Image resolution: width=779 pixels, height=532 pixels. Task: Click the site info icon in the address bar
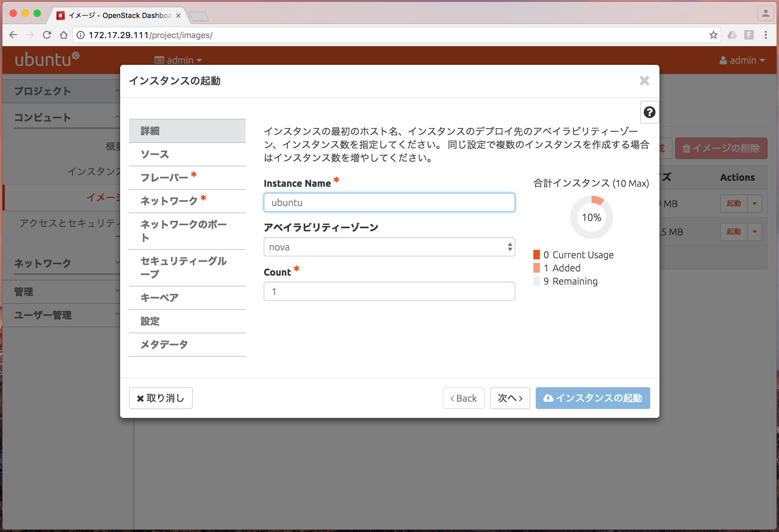click(x=81, y=35)
